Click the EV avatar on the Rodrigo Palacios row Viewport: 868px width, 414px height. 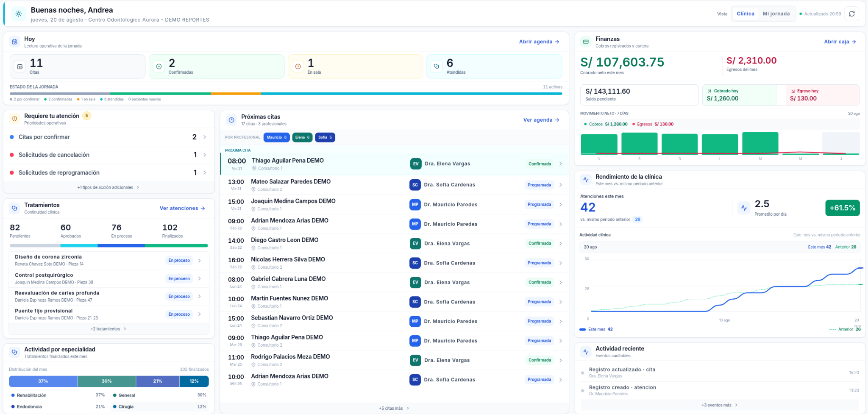(416, 360)
